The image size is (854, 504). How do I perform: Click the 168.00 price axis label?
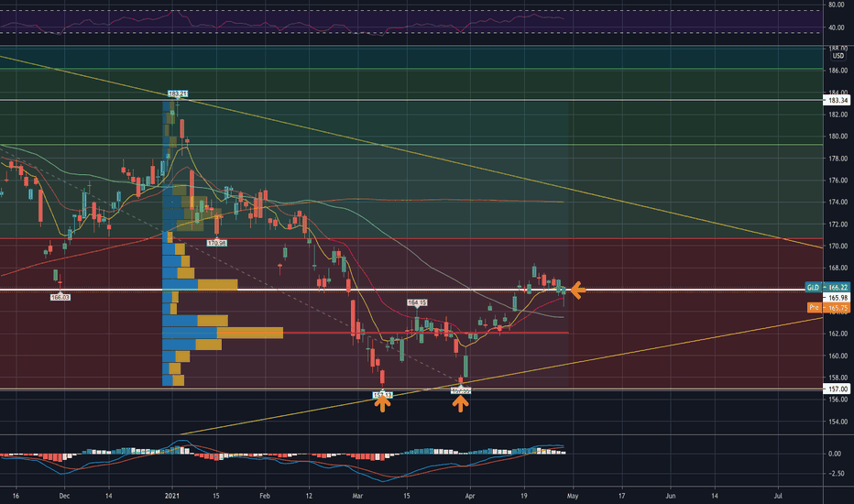838,268
